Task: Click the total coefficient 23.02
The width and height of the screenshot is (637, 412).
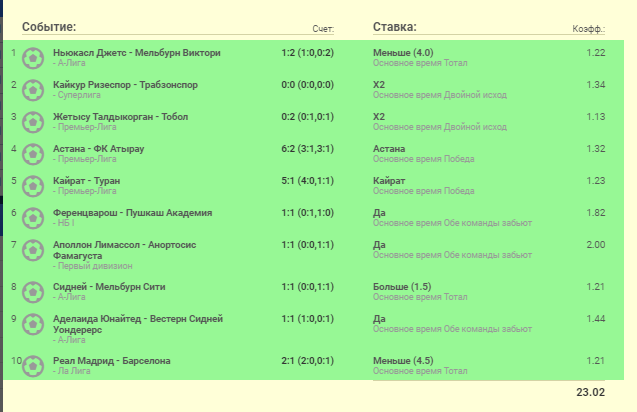Action: (590, 392)
